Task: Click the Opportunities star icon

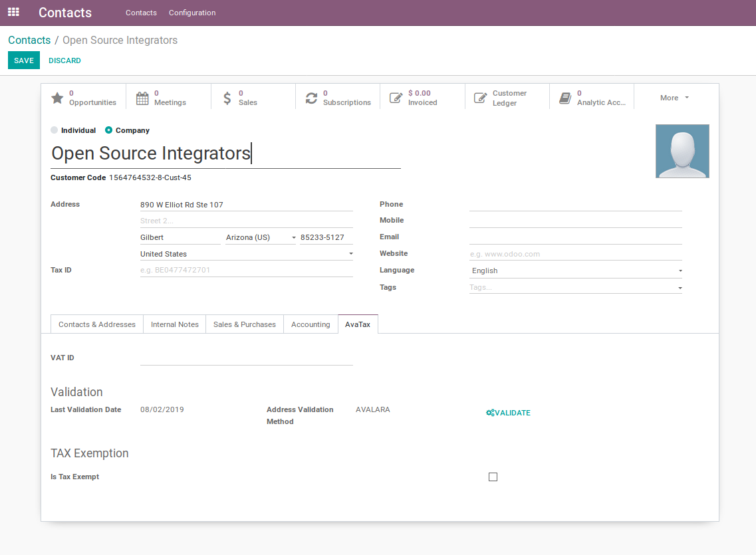Action: [58, 98]
